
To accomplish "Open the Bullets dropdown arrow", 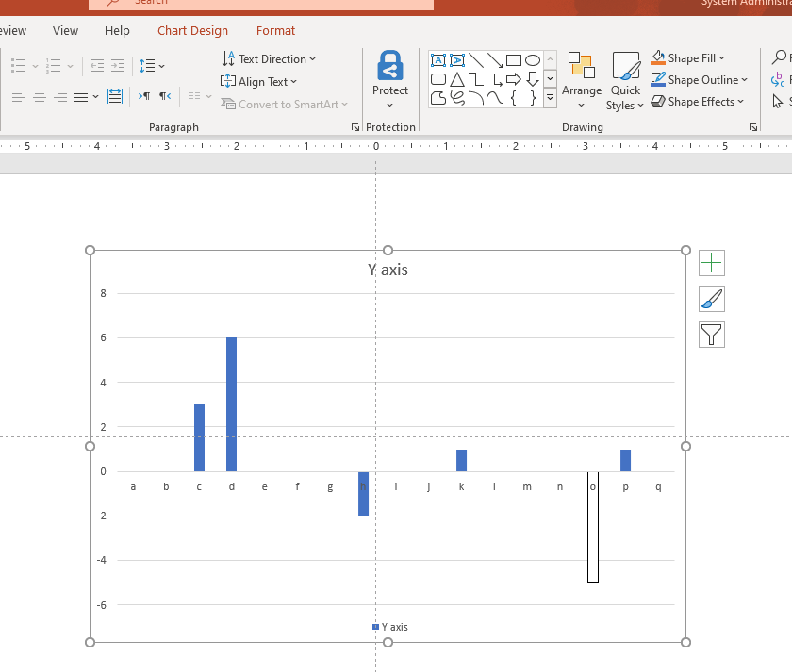I will point(35,66).
